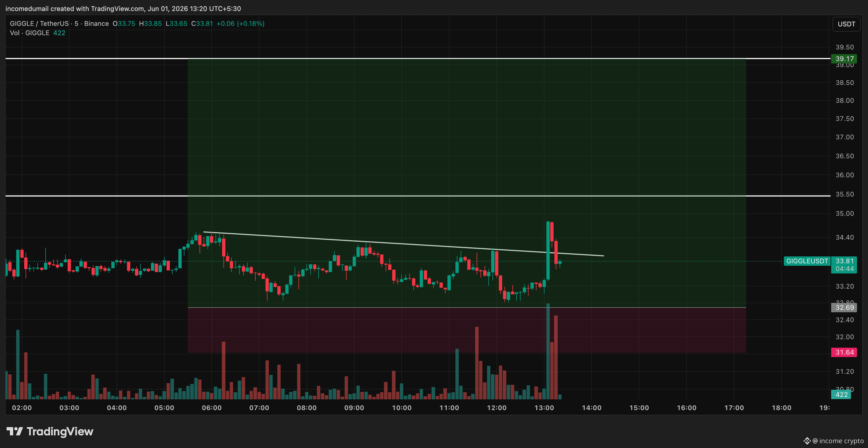
Task: Click the 32.00 price axis label
Action: (844, 337)
